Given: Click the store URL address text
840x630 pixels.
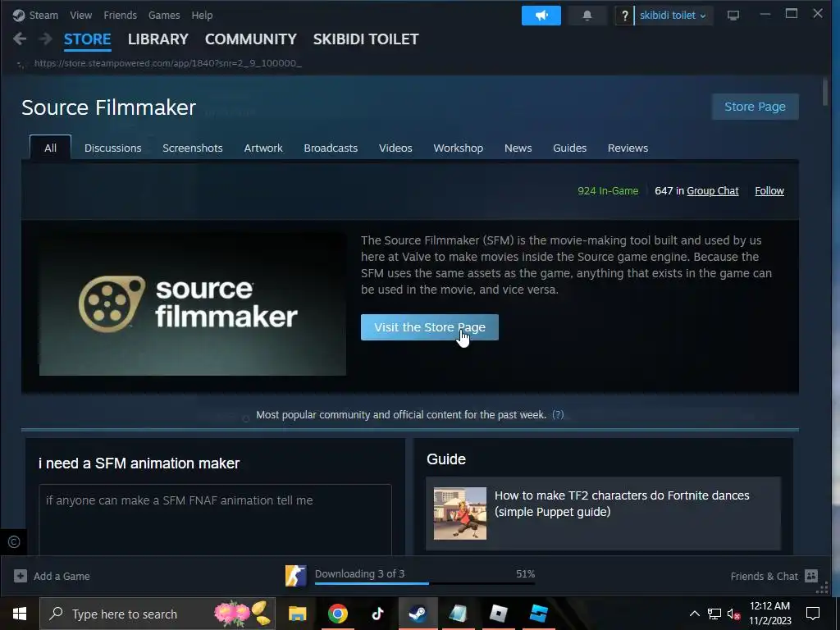Looking at the screenshot, I should click(167, 63).
